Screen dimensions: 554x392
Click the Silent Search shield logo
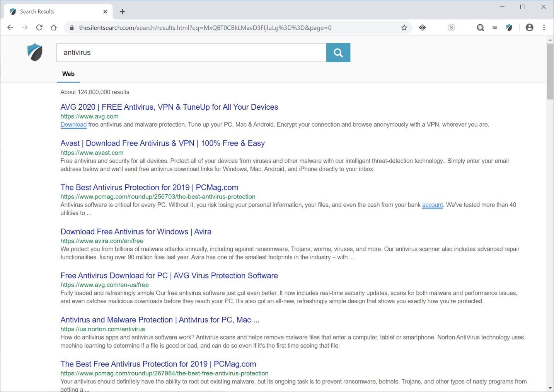click(x=35, y=52)
